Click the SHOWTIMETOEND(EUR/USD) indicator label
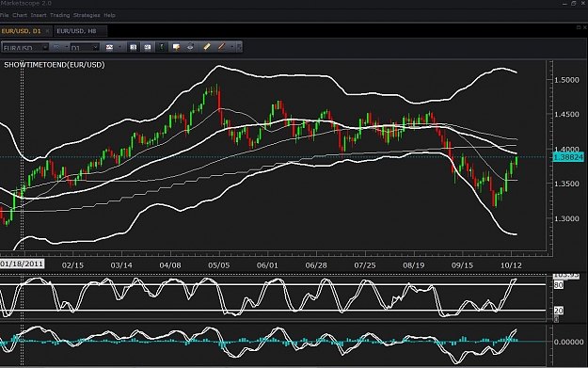The image size is (588, 368). (x=55, y=65)
